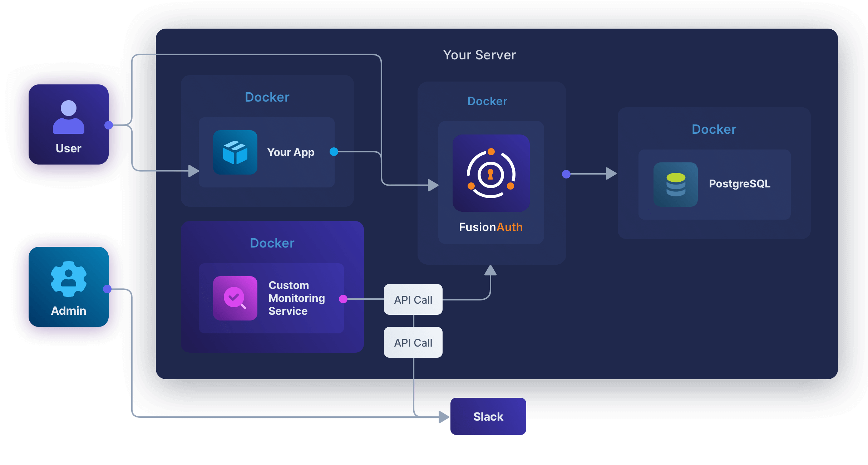This screenshot has height=465, width=868.
Task: Click the lower API Call badge
Action: pos(413,342)
